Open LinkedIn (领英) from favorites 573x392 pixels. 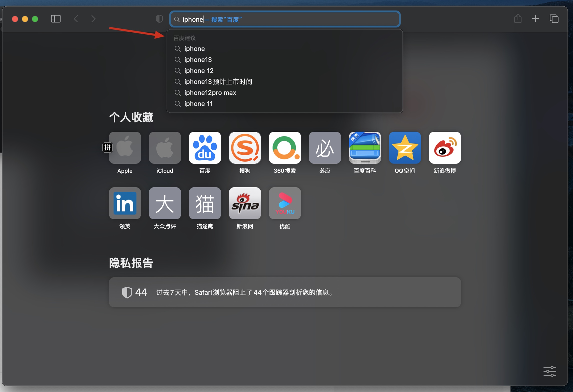tap(124, 203)
